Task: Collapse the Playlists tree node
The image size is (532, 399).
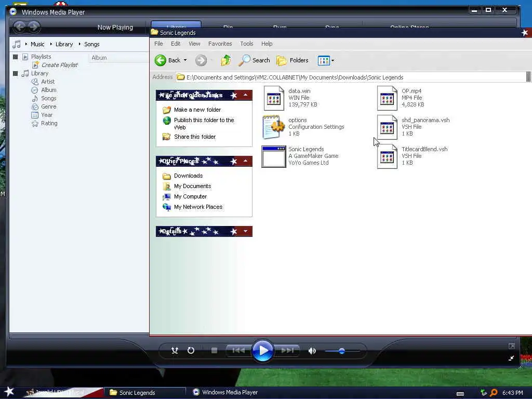Action: [x=15, y=57]
